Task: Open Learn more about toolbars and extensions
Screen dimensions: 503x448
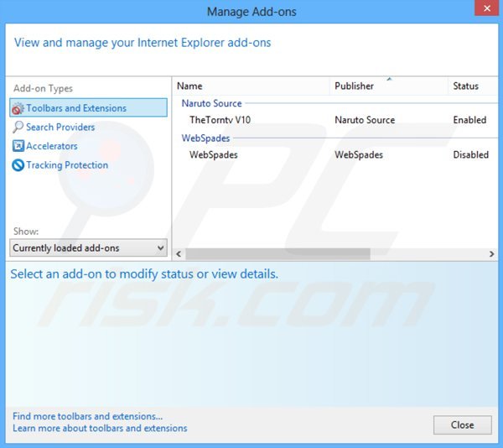Action: [100, 428]
